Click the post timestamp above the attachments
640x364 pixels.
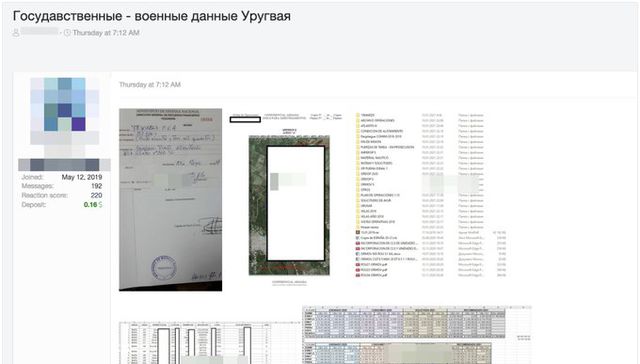(150, 84)
